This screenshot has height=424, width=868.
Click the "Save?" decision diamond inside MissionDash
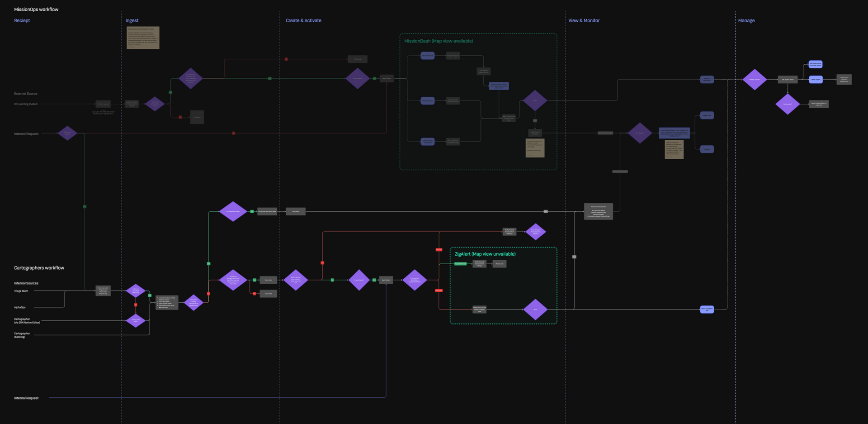coord(535,100)
